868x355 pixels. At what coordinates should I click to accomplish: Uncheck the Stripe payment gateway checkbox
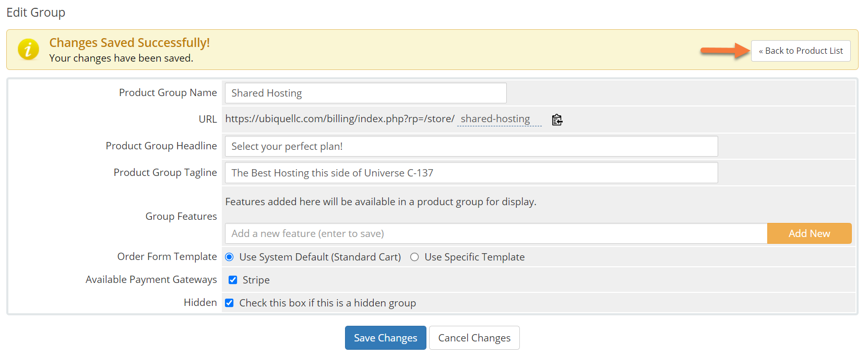233,280
